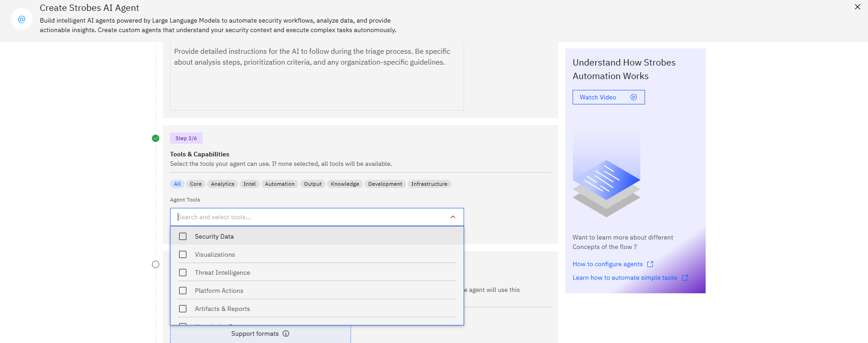Click the Security Data option label
This screenshot has width=868, height=343.
[x=214, y=236]
